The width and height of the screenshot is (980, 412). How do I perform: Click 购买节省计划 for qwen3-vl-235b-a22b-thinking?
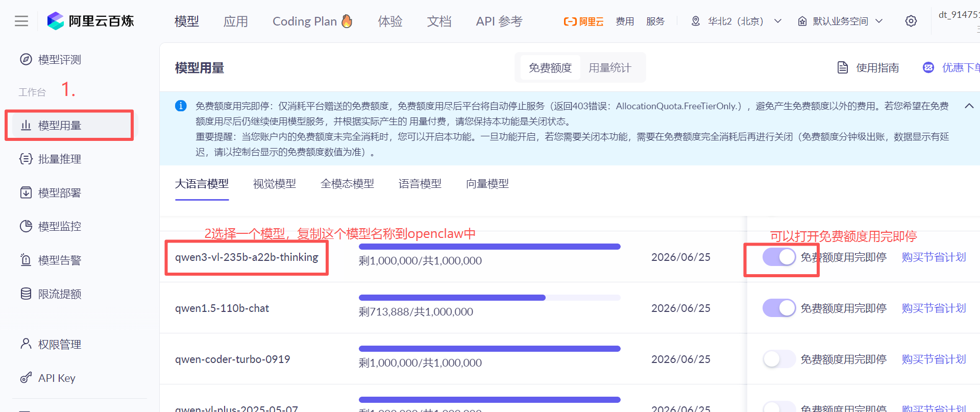click(934, 257)
